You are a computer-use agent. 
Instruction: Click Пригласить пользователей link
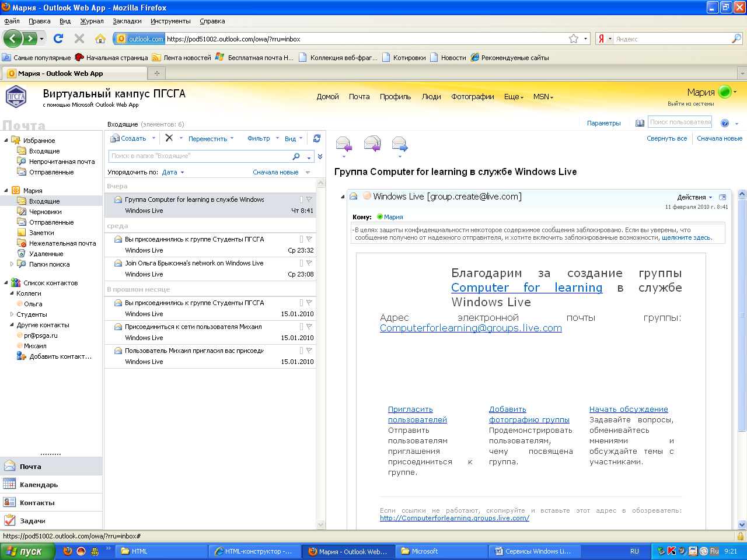pos(417,415)
